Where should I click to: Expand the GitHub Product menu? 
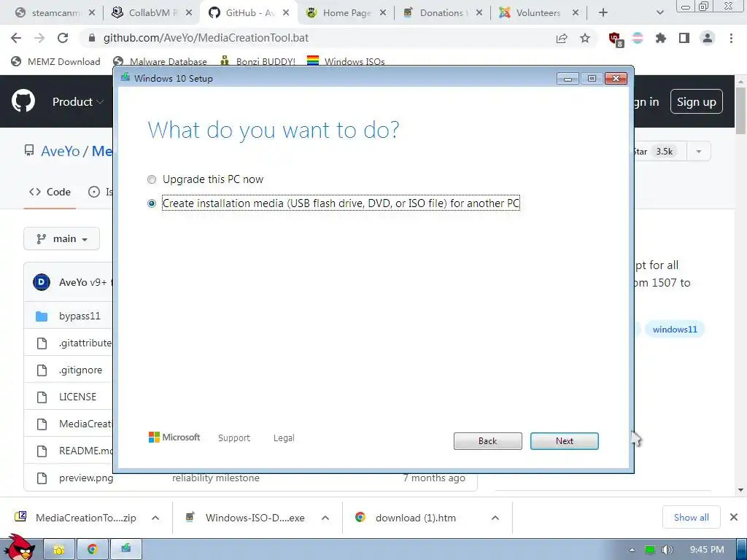pyautogui.click(x=78, y=102)
